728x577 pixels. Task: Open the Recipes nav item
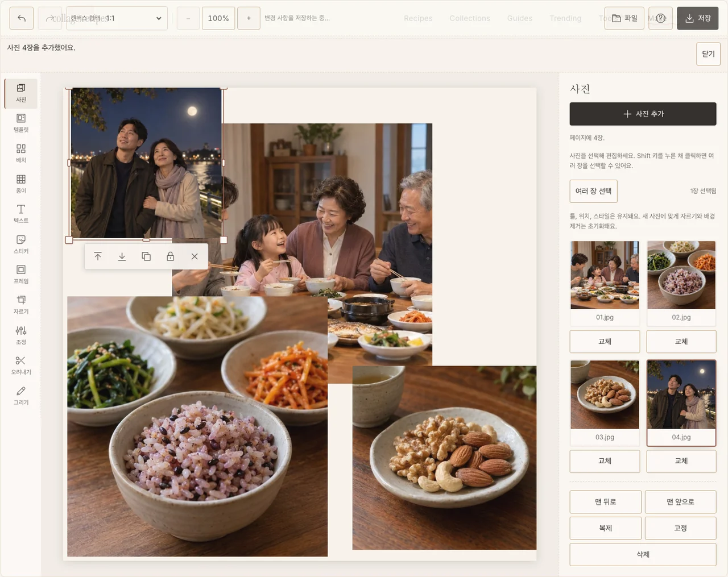tap(418, 18)
